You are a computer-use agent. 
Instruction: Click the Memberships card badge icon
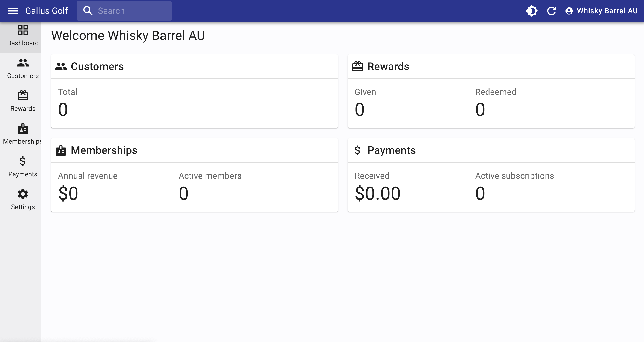pyautogui.click(x=61, y=150)
